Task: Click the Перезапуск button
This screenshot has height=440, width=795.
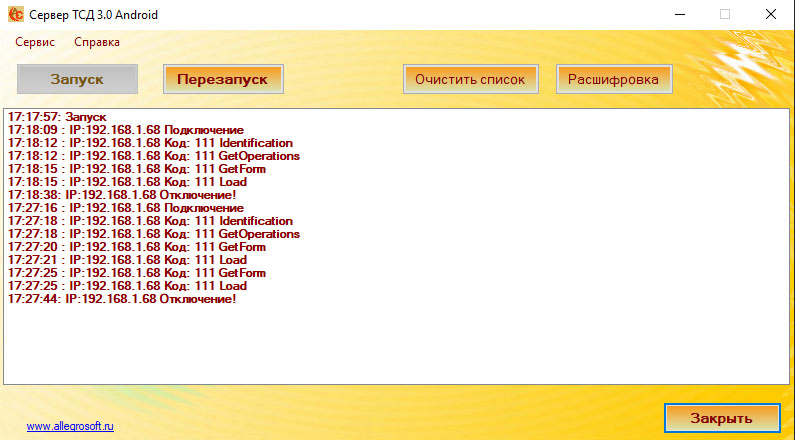Action: click(223, 79)
